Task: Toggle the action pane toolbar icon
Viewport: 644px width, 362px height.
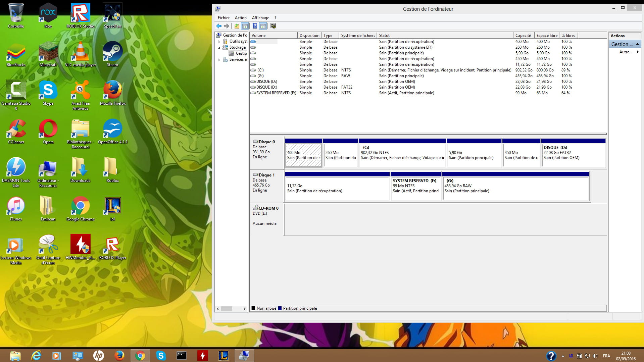Action: pyautogui.click(x=263, y=26)
